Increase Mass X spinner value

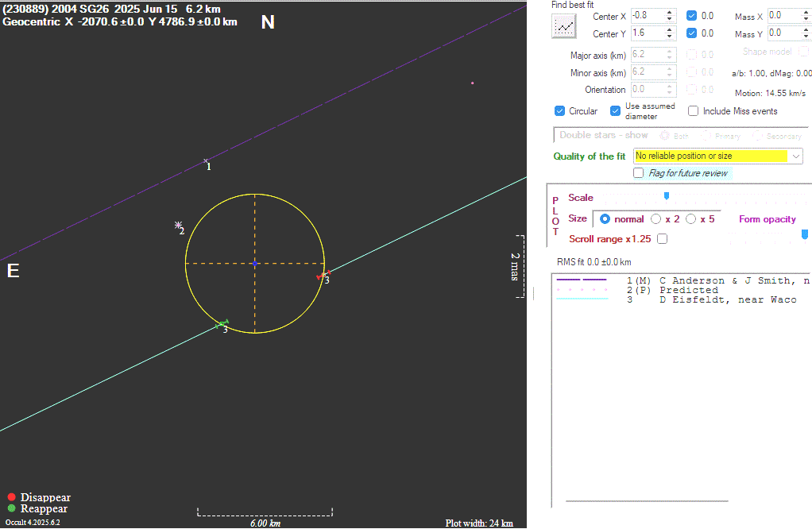(806, 13)
